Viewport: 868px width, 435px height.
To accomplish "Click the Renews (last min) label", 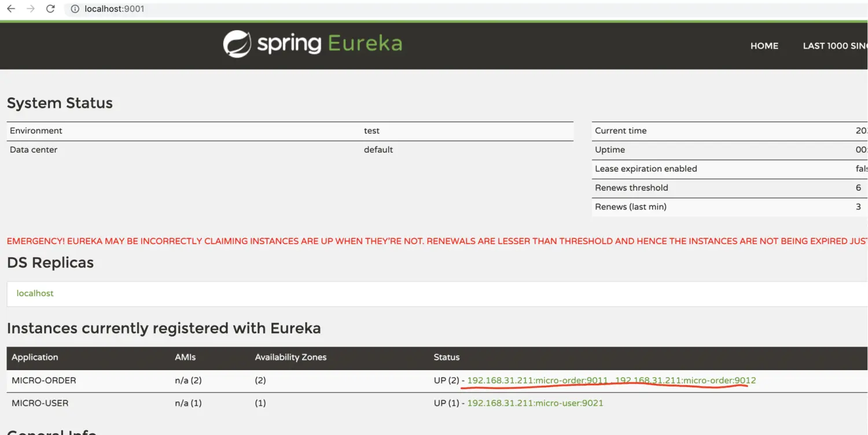I will [x=631, y=207].
